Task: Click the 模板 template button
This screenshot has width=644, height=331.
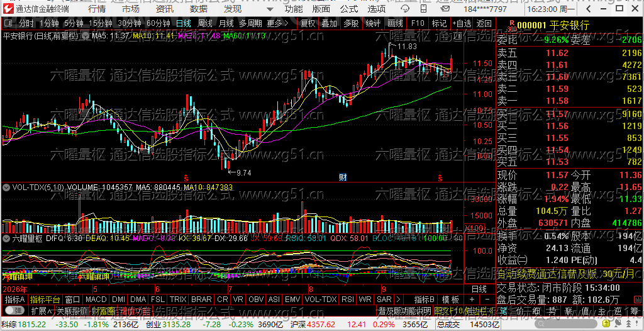Action: click(x=450, y=300)
